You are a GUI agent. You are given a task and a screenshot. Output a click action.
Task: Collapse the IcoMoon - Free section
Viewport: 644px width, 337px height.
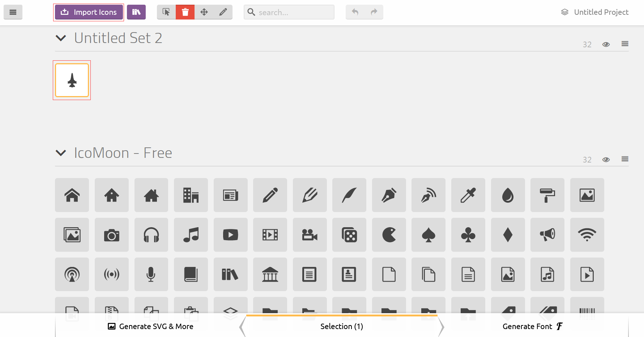[61, 153]
